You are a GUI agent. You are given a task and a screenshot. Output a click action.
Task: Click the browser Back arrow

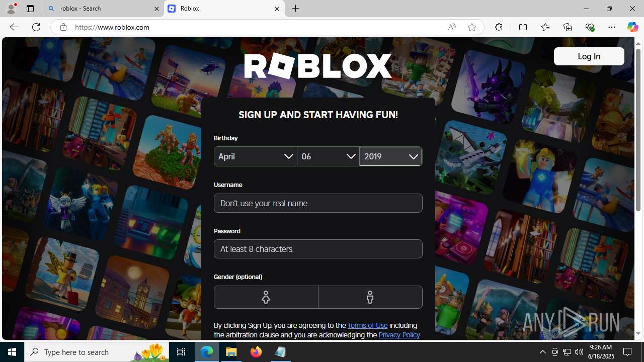(x=14, y=27)
